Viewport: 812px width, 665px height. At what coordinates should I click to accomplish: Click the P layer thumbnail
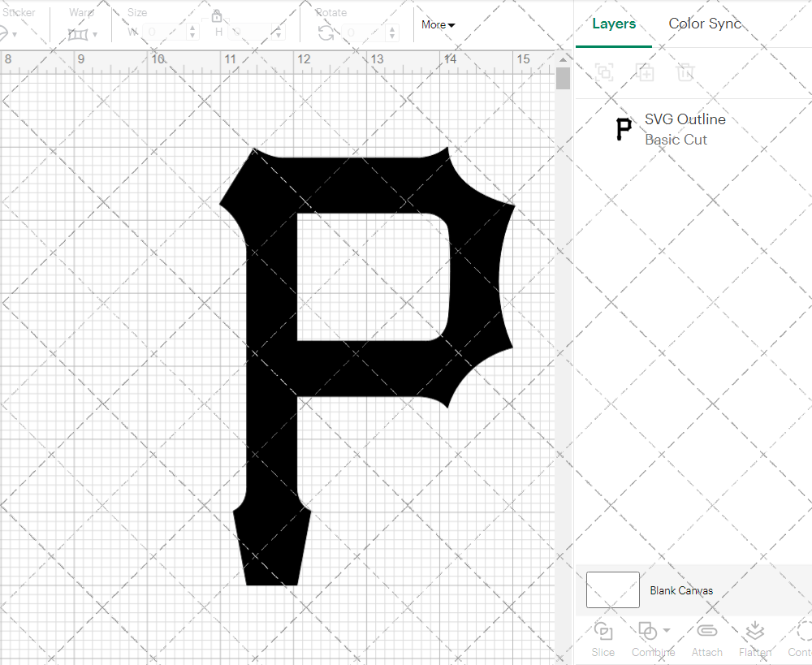coord(624,129)
